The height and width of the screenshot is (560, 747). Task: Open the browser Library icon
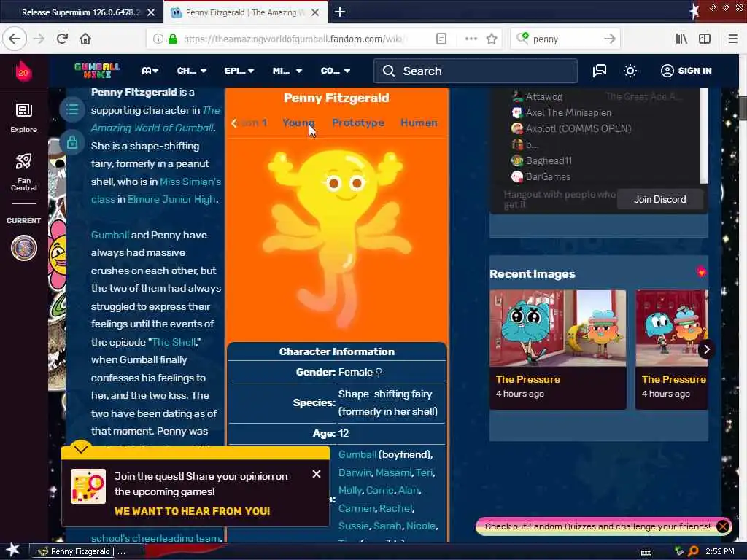tap(681, 39)
